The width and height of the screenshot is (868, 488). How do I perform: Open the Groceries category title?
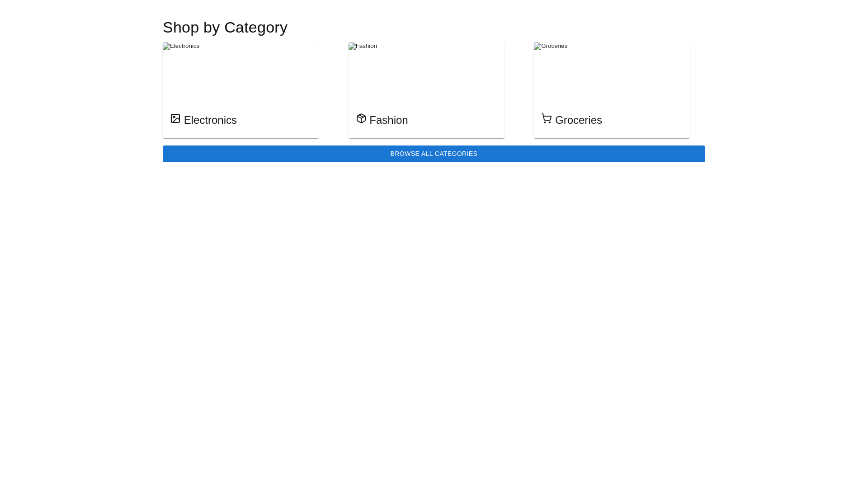(x=578, y=120)
